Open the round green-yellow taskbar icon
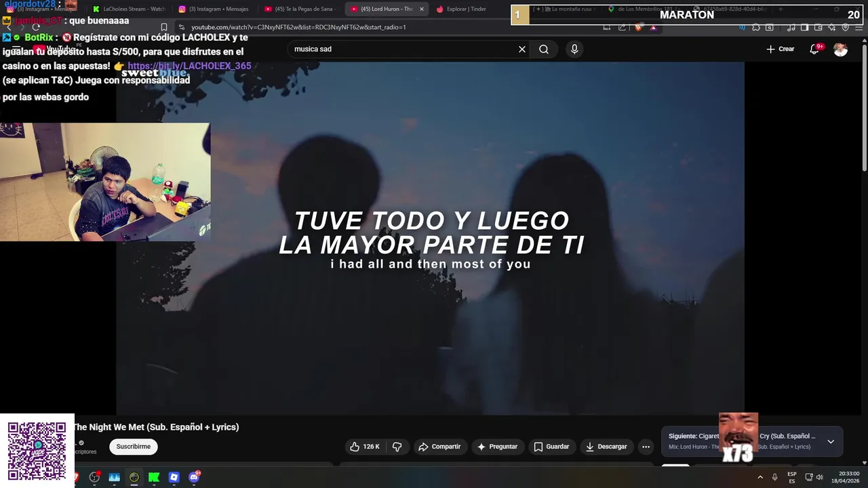The height and width of the screenshot is (488, 868). pos(134,477)
